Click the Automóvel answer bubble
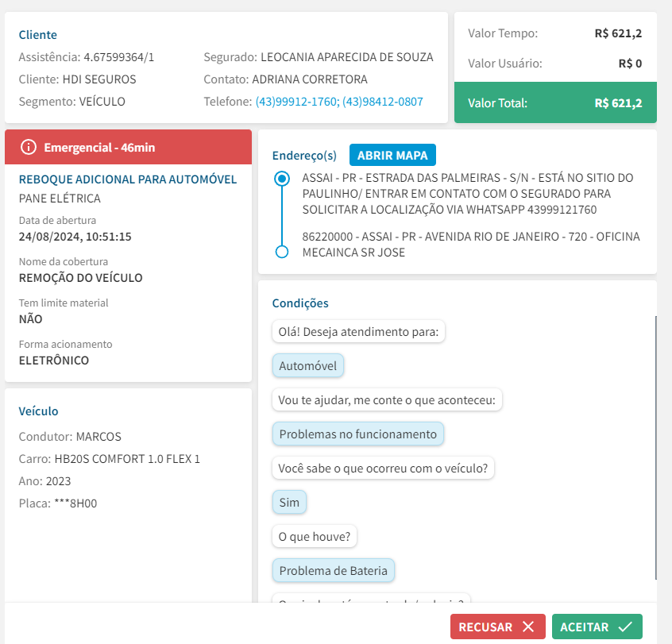 308,366
